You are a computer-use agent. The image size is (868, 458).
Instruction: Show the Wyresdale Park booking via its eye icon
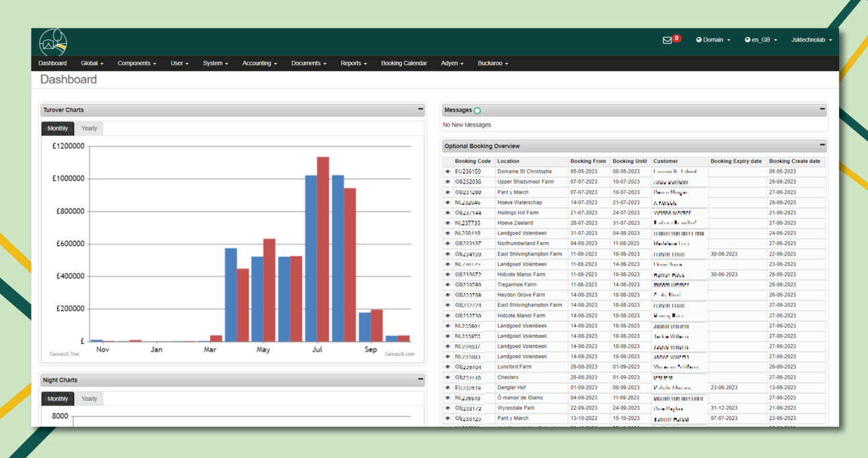pos(447,408)
